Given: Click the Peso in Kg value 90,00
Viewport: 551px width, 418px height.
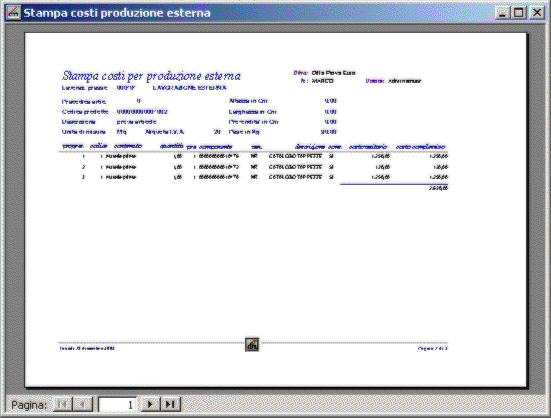Looking at the screenshot, I should tap(329, 132).
